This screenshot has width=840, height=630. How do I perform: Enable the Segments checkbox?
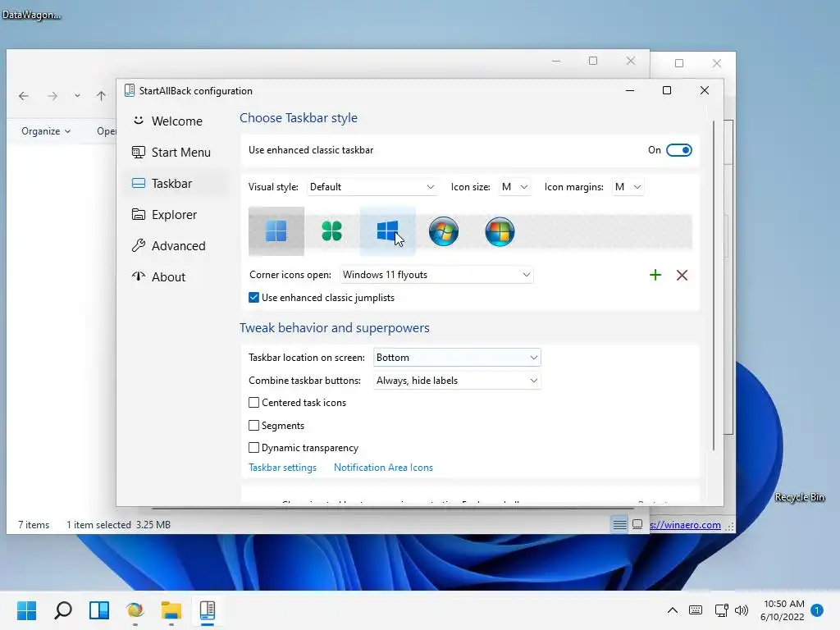[x=254, y=426]
